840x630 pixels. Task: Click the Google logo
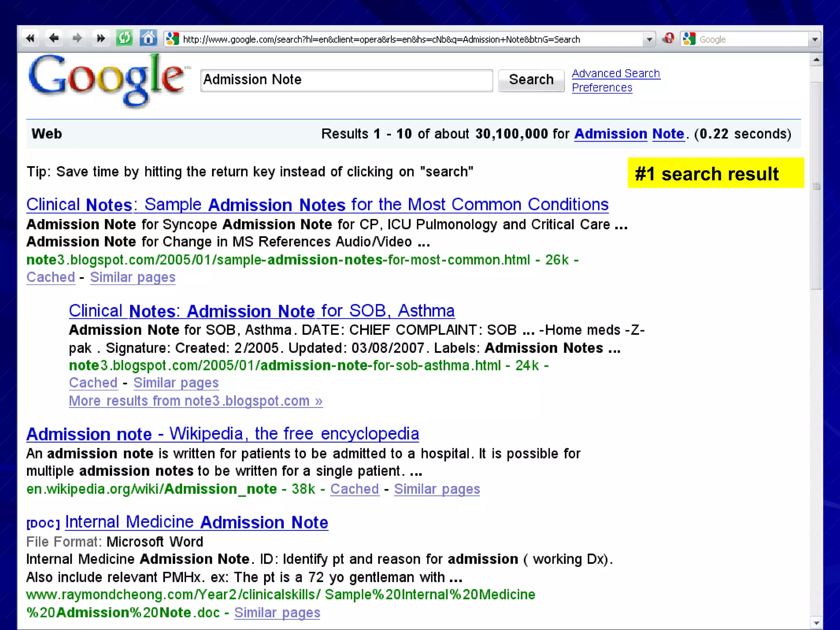point(109,81)
